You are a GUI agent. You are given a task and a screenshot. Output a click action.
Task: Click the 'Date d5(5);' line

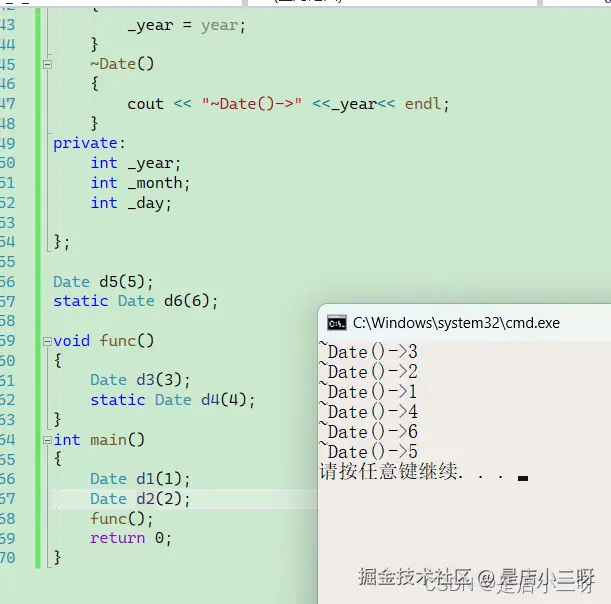[103, 282]
